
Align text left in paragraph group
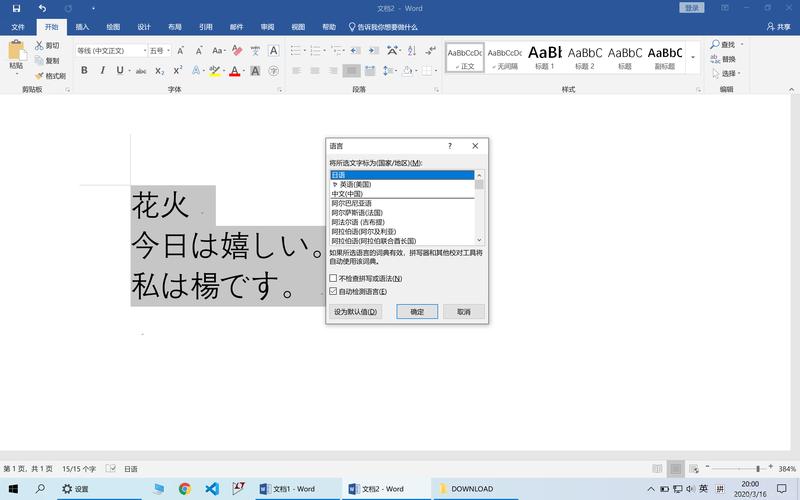[x=296, y=71]
